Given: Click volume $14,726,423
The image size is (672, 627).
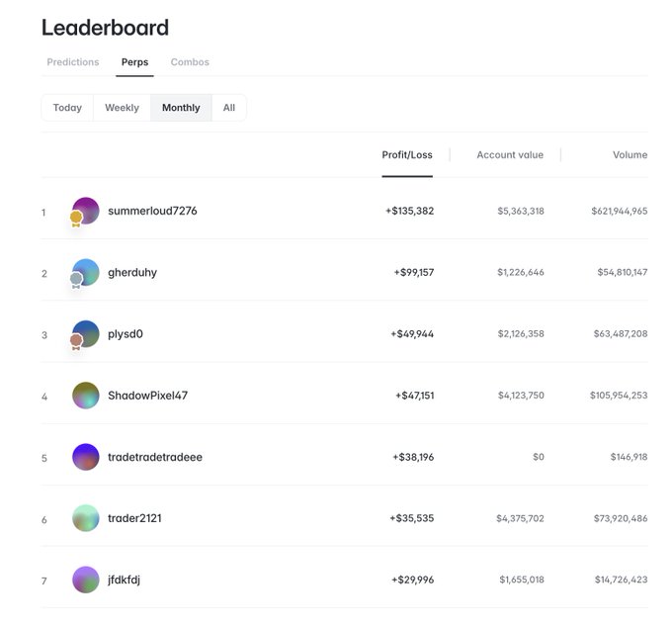Looking at the screenshot, I should [x=622, y=580].
